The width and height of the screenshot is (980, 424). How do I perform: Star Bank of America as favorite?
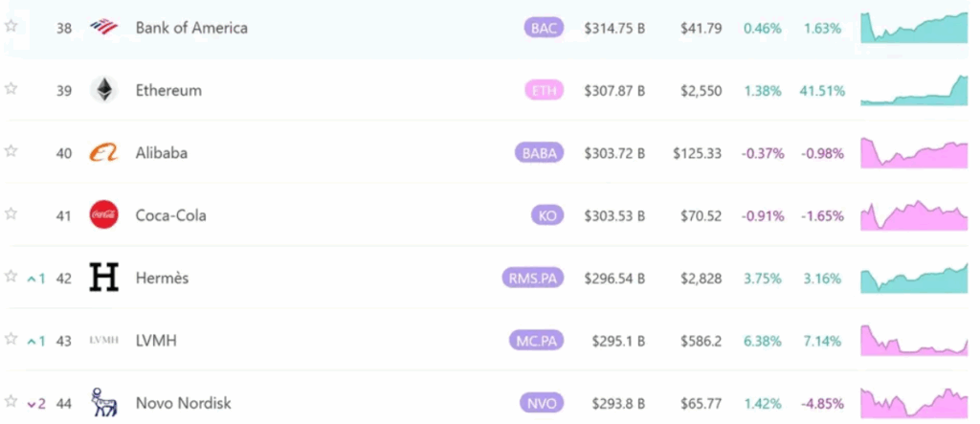[x=11, y=26]
